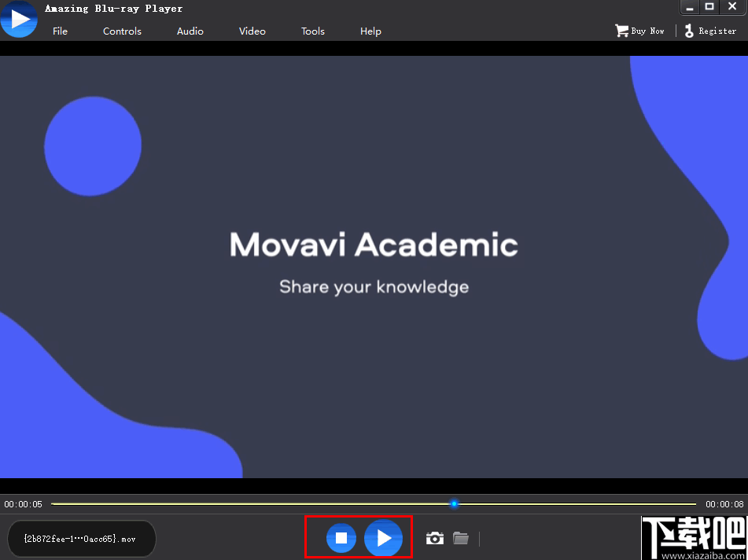Take a snapshot with camera icon
The image size is (748, 560).
[435, 539]
